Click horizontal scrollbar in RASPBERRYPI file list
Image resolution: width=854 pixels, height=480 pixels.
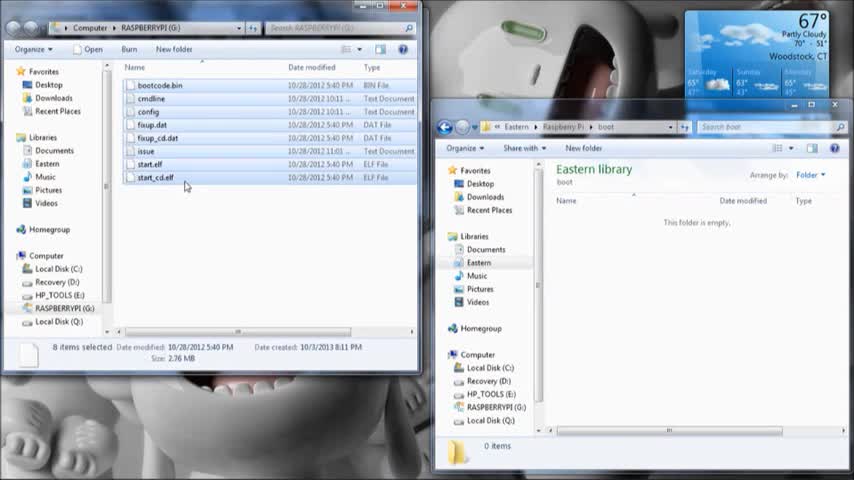(238, 332)
